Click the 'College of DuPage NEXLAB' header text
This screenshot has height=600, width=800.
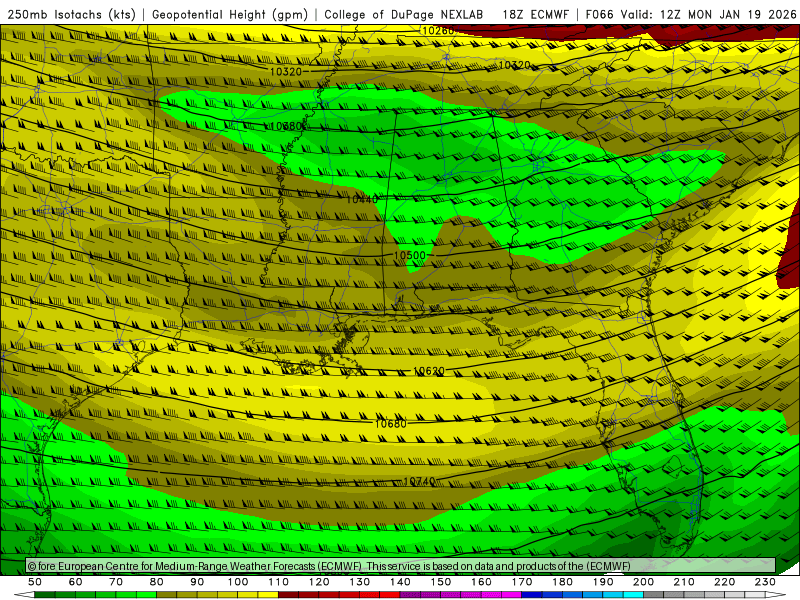[404, 14]
